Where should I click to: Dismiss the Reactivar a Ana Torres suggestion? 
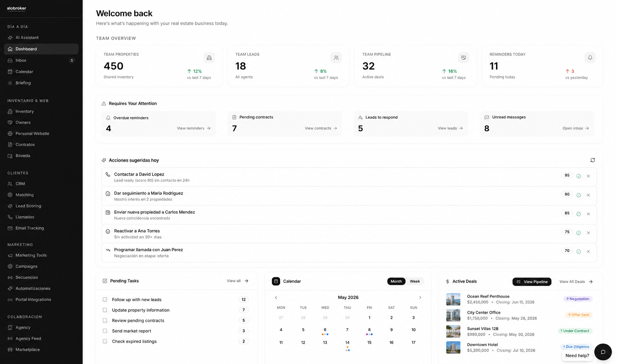point(588,233)
